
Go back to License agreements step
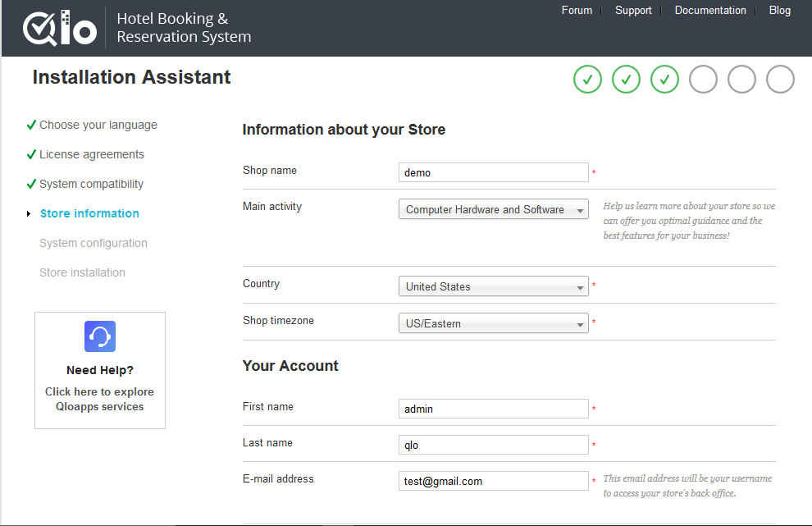pos(91,154)
